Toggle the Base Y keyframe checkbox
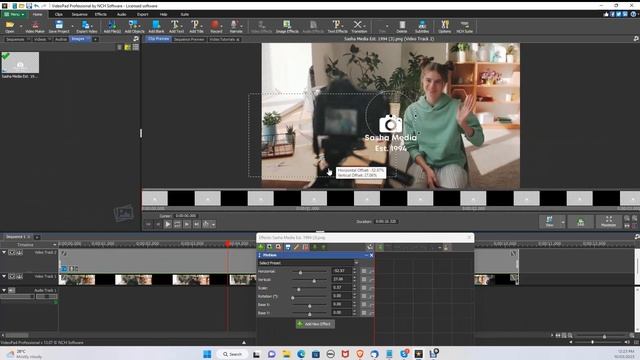Image resolution: width=640 pixels, height=360 pixels. click(364, 313)
